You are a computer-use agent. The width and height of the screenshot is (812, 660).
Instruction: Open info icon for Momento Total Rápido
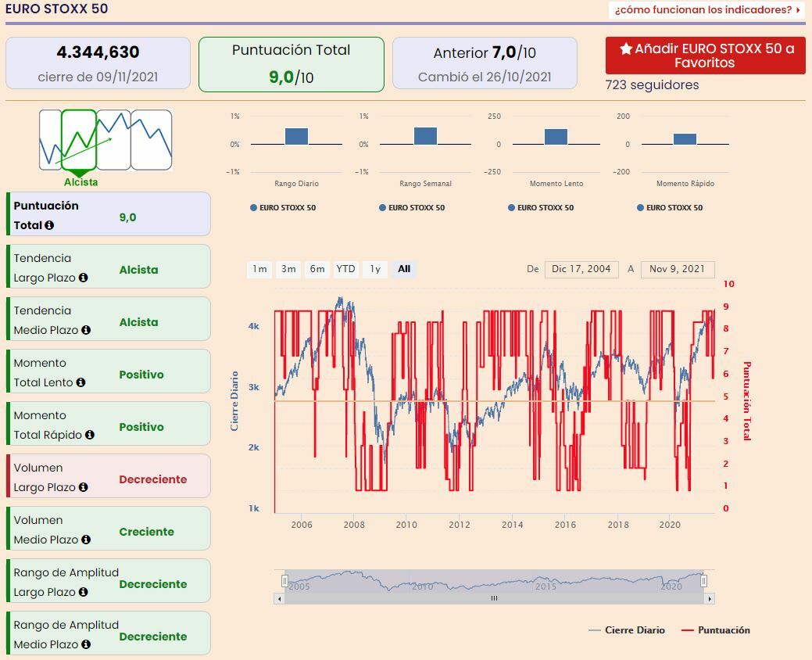tap(90, 435)
